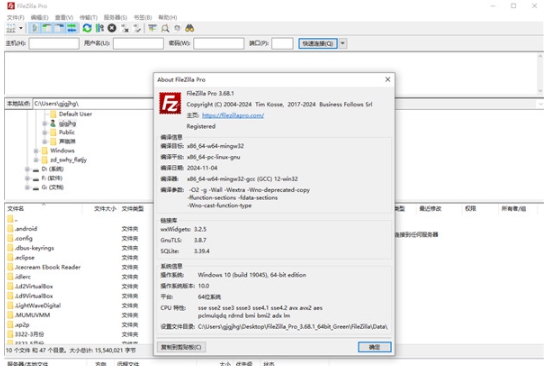
Task: Click the 复制到剪贴板(C) button in About dialog
Action: click(x=181, y=347)
